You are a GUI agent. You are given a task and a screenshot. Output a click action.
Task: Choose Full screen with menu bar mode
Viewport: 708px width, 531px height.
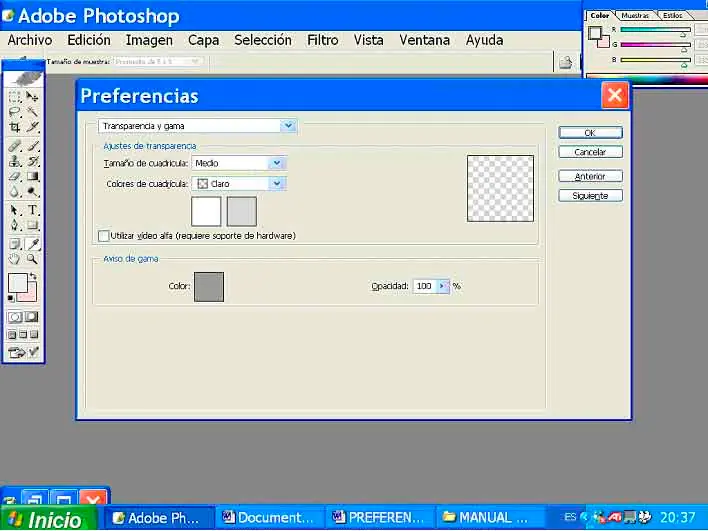click(x=23, y=335)
